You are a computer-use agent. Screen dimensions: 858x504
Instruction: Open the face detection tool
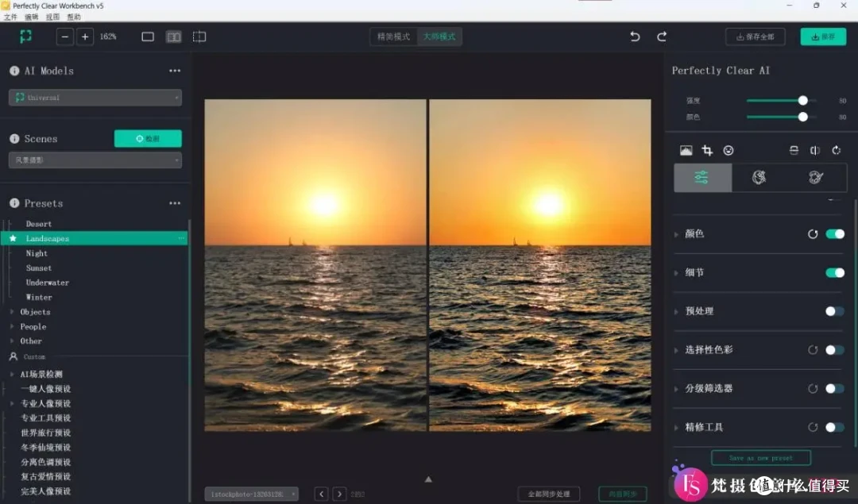coord(729,150)
